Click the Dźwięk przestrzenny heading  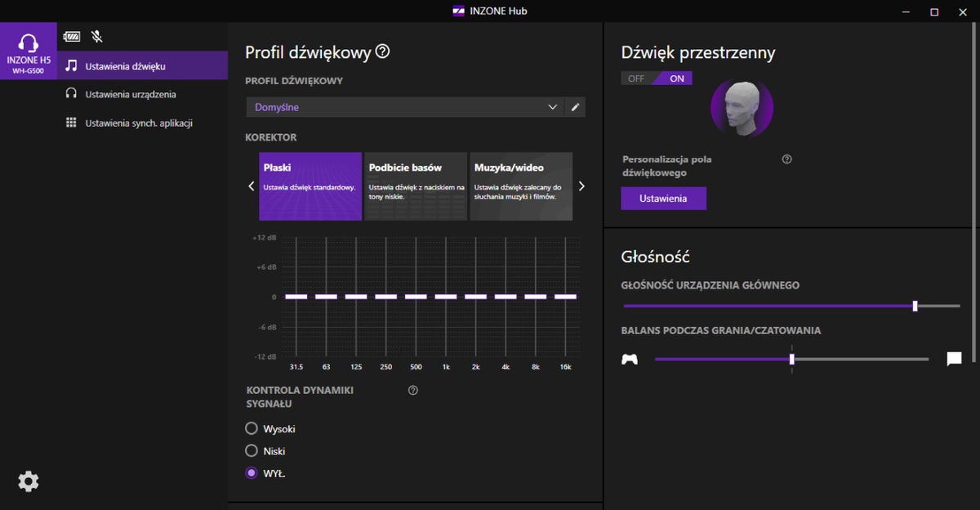698,52
